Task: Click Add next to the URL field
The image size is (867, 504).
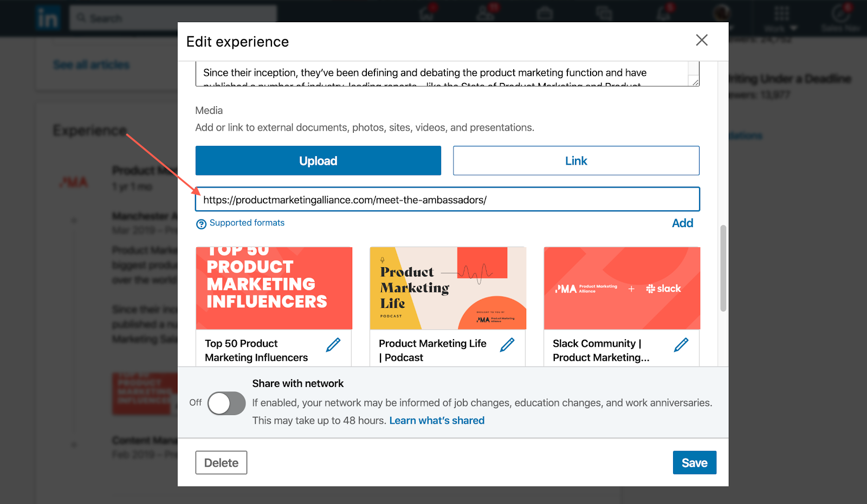Action: (x=682, y=223)
